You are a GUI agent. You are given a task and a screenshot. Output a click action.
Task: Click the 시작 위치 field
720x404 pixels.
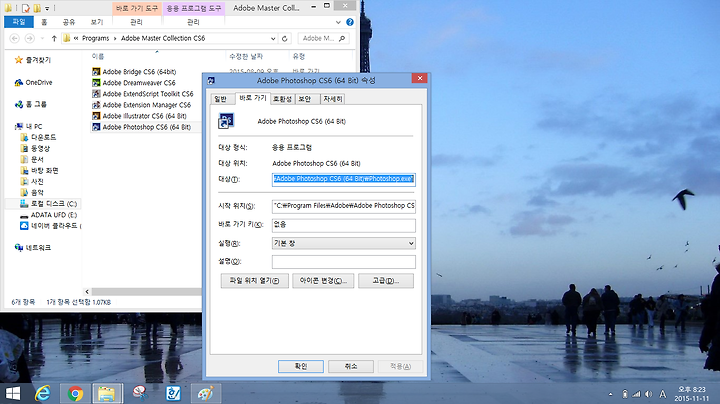pos(343,206)
